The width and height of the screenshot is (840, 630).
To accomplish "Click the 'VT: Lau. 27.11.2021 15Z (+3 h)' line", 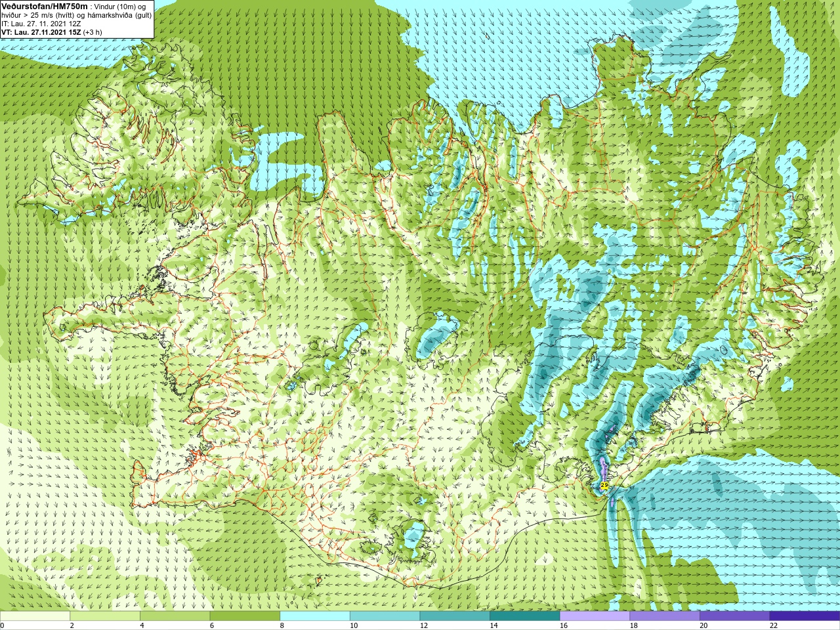I will (x=51, y=32).
